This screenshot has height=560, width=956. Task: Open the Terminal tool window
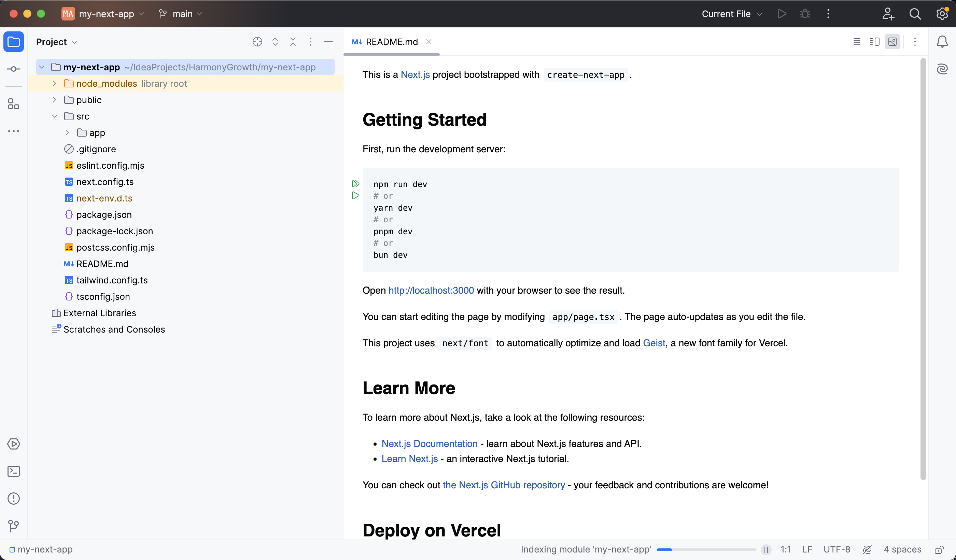coord(14,471)
